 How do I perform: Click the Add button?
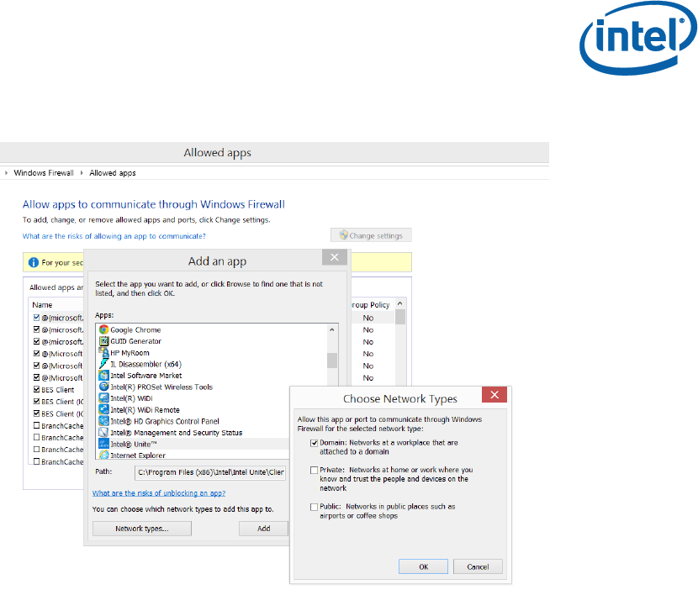click(263, 529)
